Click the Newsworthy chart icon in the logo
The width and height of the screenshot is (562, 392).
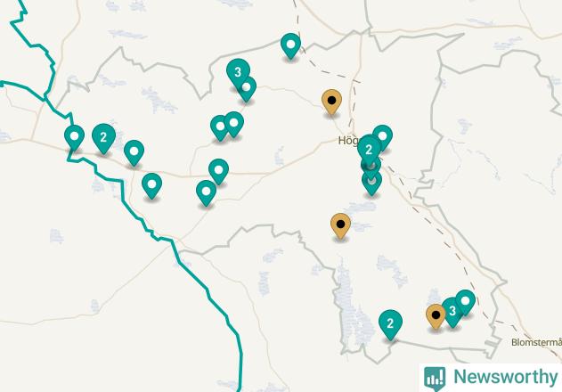tap(435, 379)
